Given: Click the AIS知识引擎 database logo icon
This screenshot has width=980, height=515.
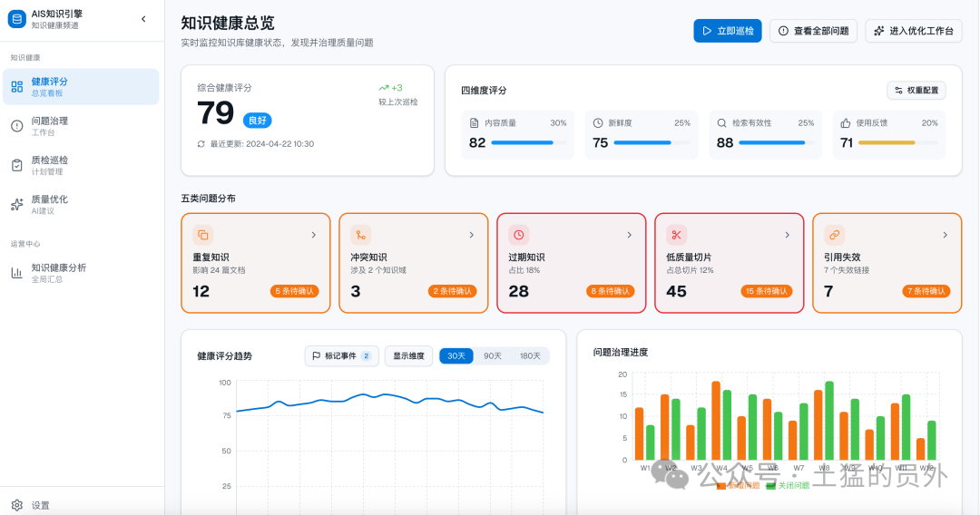Looking at the screenshot, I should point(17,19).
